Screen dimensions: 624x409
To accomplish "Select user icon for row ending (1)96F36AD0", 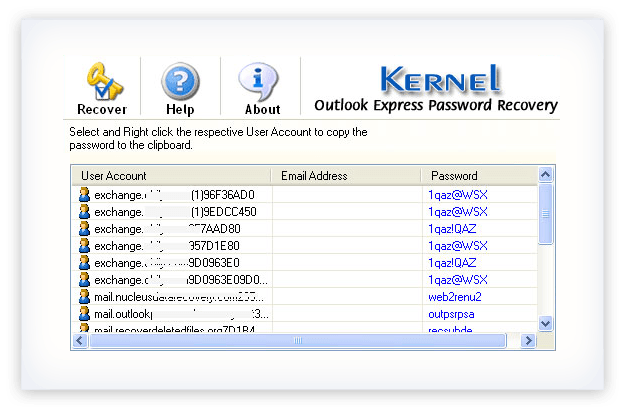I will pos(84,195).
